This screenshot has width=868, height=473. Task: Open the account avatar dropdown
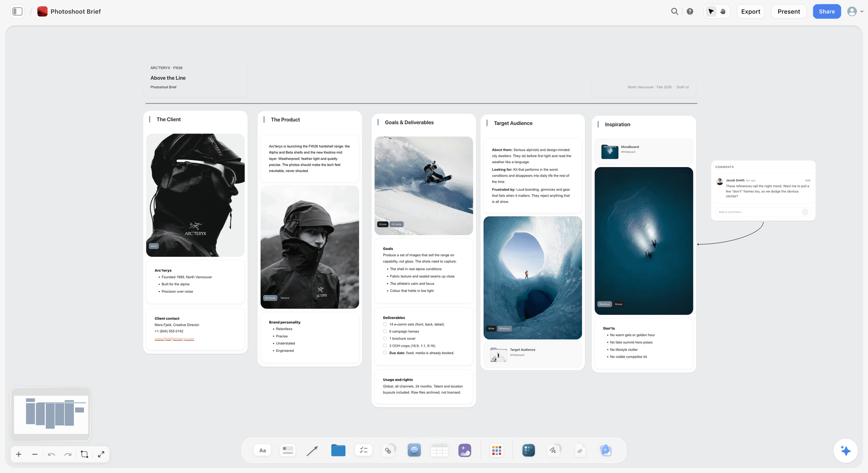pos(855,11)
